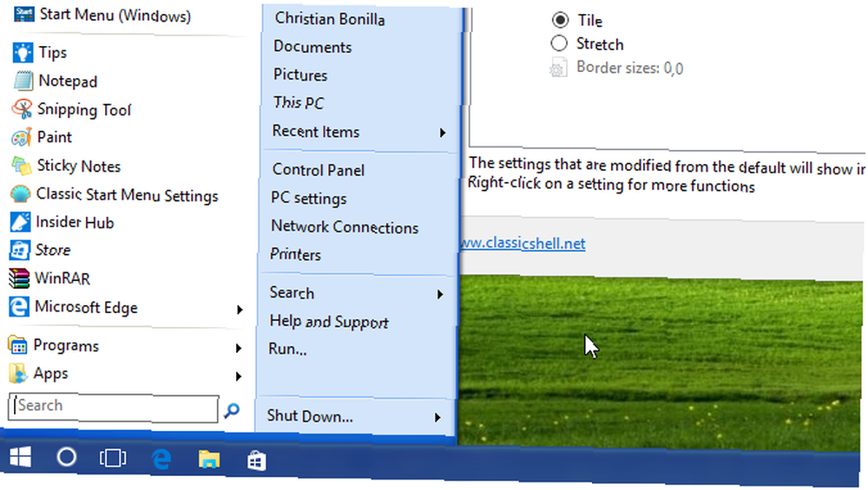868x490 pixels.
Task: Launch WinRAR books icon
Action: 19,278
